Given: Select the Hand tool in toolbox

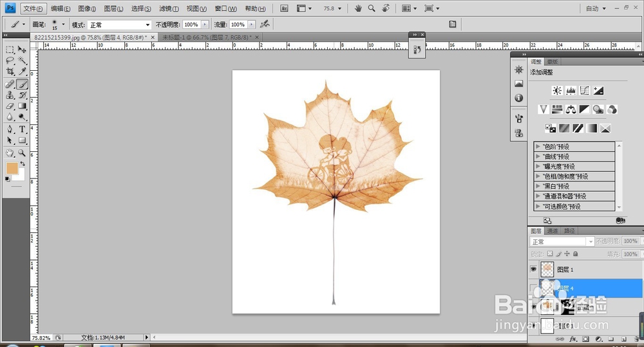Looking at the screenshot, I should pos(10,153).
